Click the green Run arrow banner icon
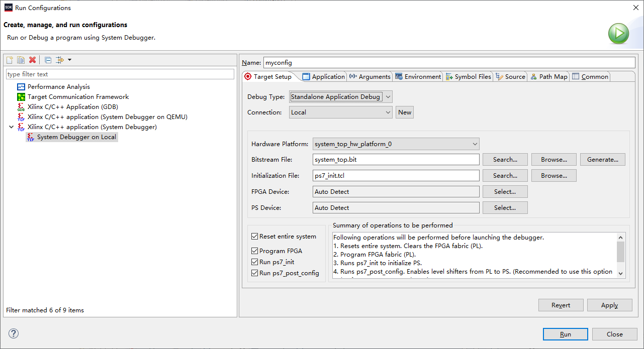This screenshot has height=349, width=644. [618, 34]
